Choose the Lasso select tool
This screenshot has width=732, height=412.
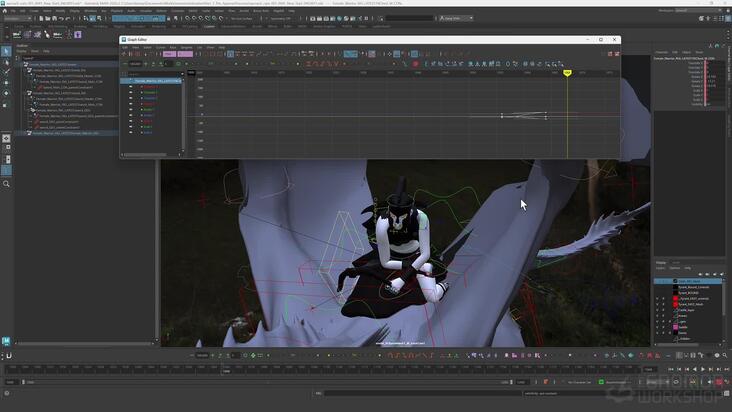pyautogui.click(x=6, y=62)
